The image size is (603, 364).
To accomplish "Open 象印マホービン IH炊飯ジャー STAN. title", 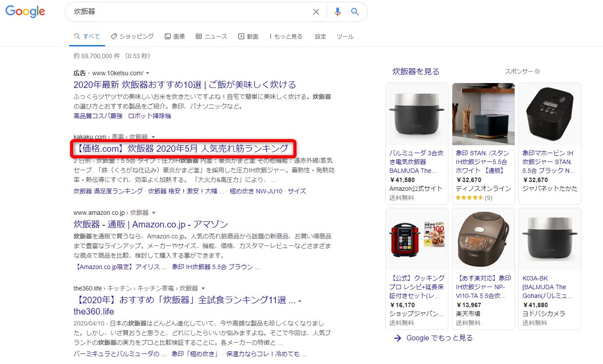I will tap(549, 162).
